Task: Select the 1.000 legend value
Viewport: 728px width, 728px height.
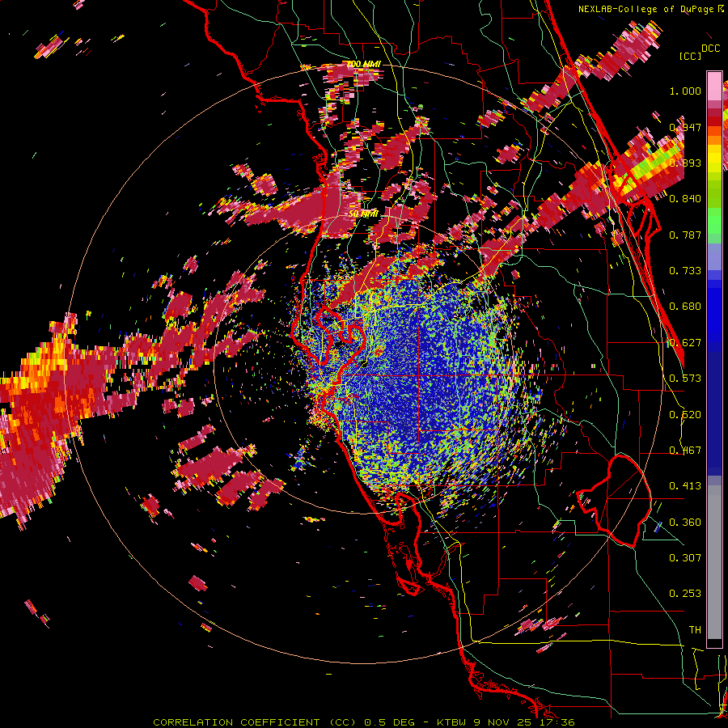Action: click(x=685, y=91)
